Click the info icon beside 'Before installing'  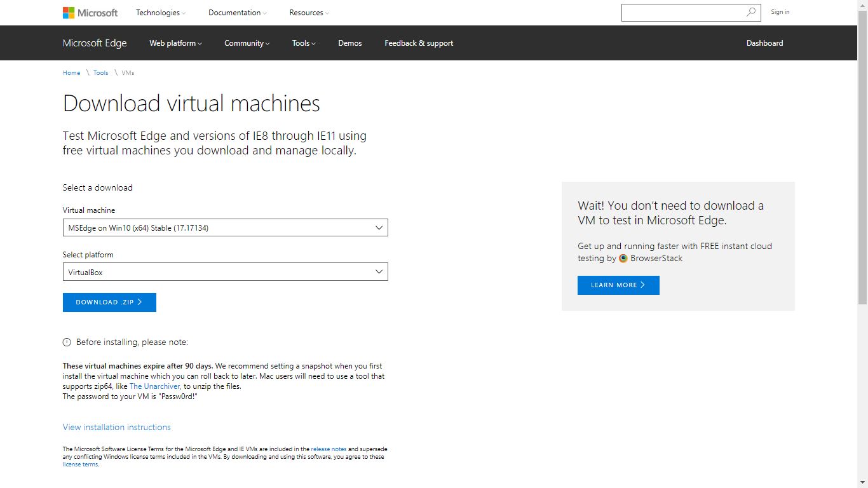pyautogui.click(x=67, y=342)
